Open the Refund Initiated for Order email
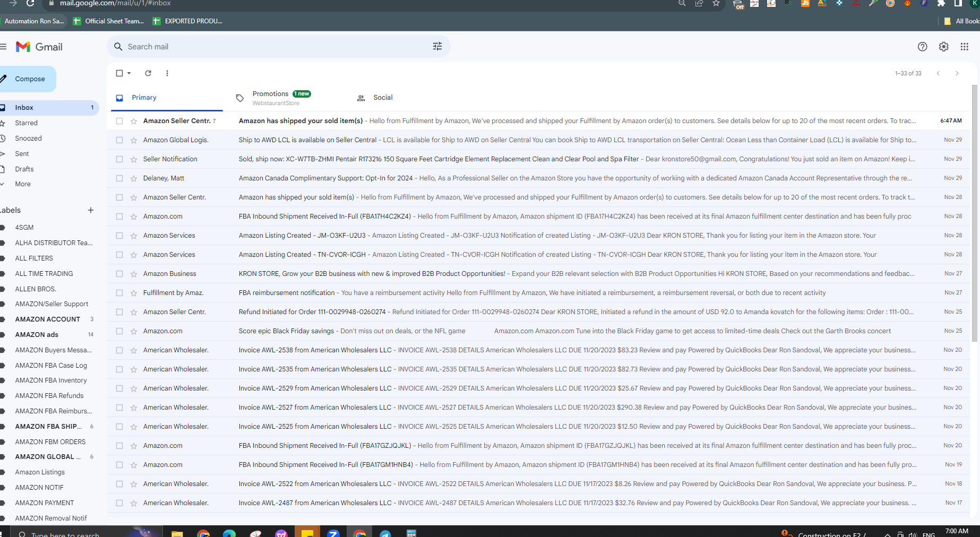The height and width of the screenshot is (537, 980). tap(539, 312)
